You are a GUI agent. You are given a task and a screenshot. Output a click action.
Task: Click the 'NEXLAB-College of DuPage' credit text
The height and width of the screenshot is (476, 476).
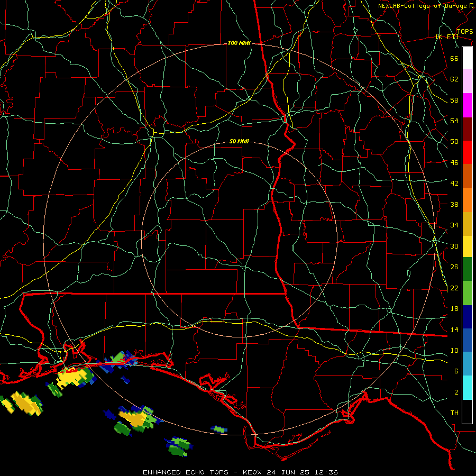click(x=422, y=6)
